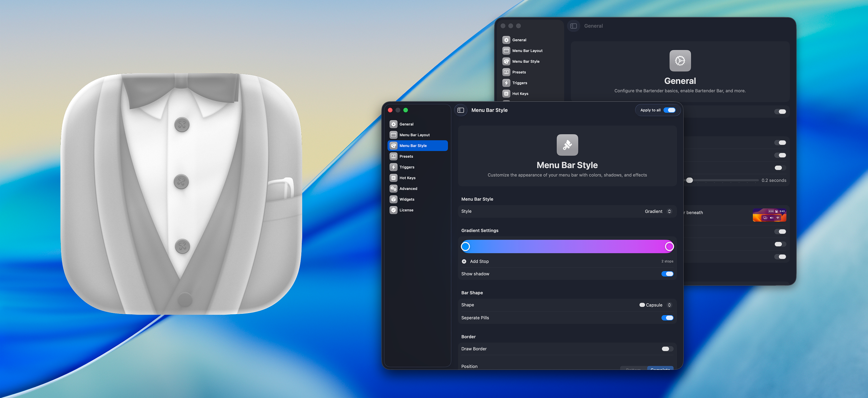Image resolution: width=868 pixels, height=398 pixels.
Task: Turn off Seperate Pills toggle
Action: point(667,318)
